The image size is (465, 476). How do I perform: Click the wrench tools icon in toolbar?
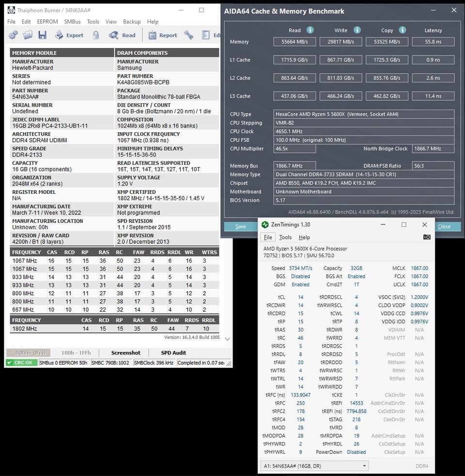189,35
